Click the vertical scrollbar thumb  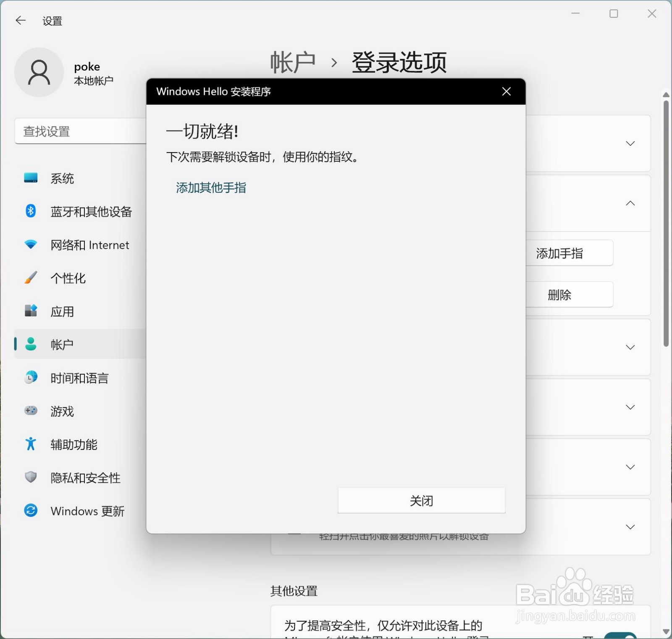(x=666, y=223)
